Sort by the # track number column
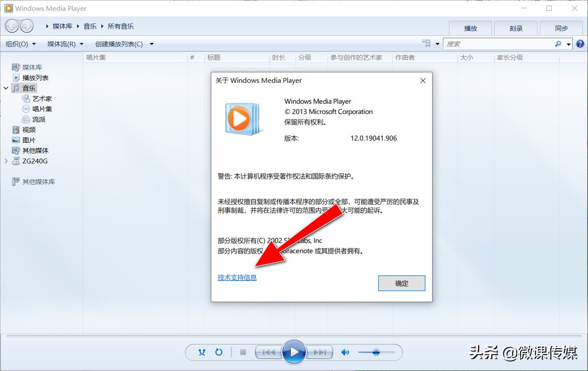The image size is (588, 371). coord(196,57)
